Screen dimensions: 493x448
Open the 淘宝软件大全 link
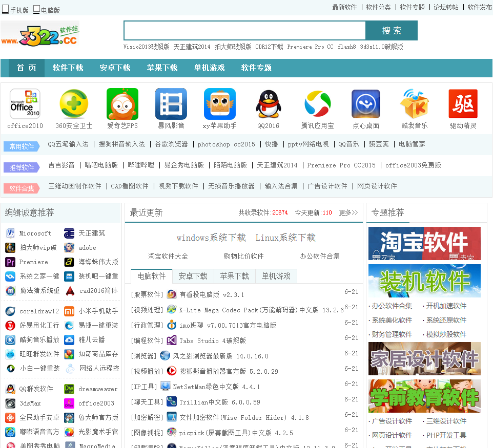tap(168, 257)
